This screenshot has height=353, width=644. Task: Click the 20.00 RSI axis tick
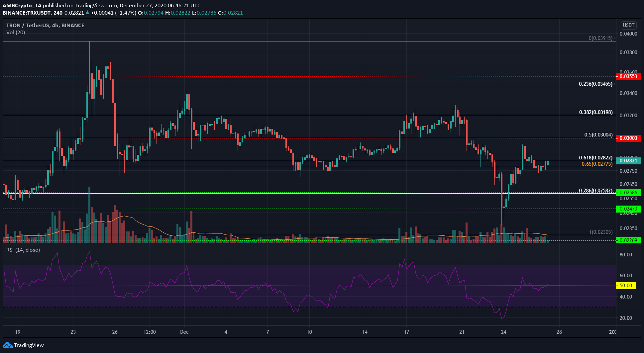click(626, 318)
